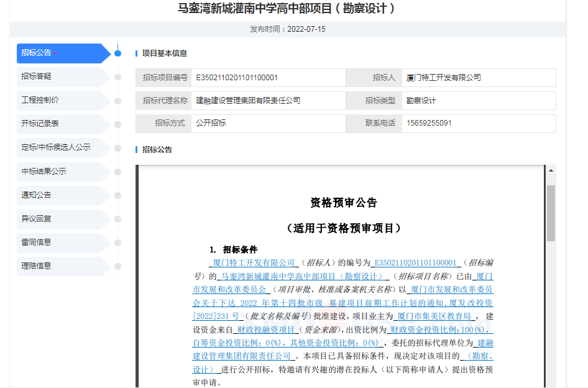The width and height of the screenshot is (588, 388).
Task: Click the 联系电话 number 15659255091
Action: pyautogui.click(x=429, y=124)
